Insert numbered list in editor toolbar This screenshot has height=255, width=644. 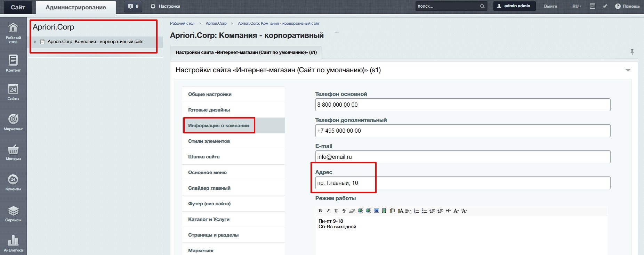click(416, 211)
